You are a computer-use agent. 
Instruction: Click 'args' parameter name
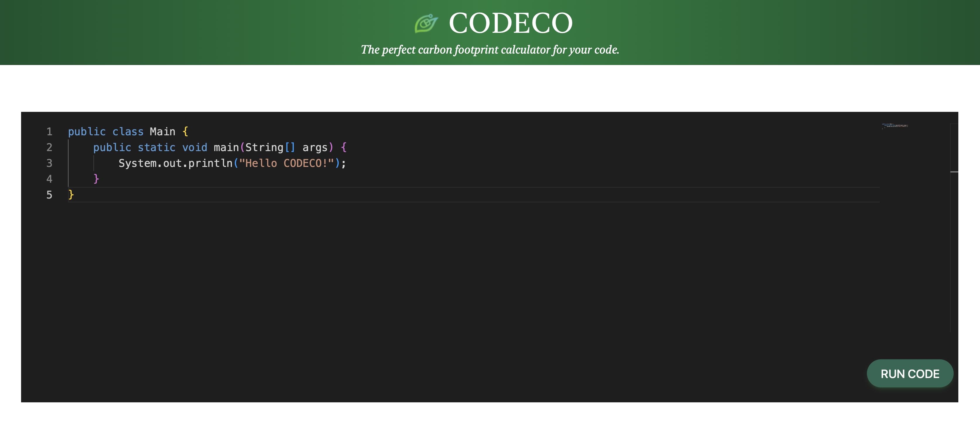(x=315, y=148)
